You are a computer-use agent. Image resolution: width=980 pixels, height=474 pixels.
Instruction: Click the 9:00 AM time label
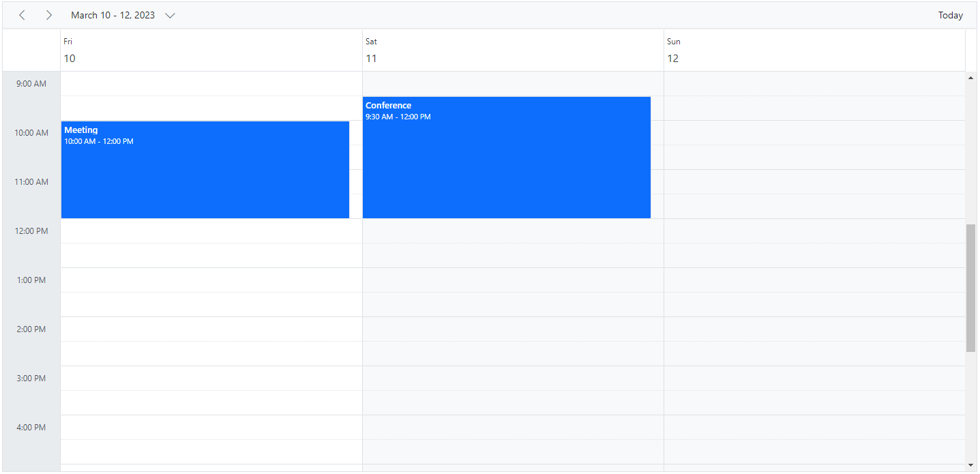coord(31,84)
